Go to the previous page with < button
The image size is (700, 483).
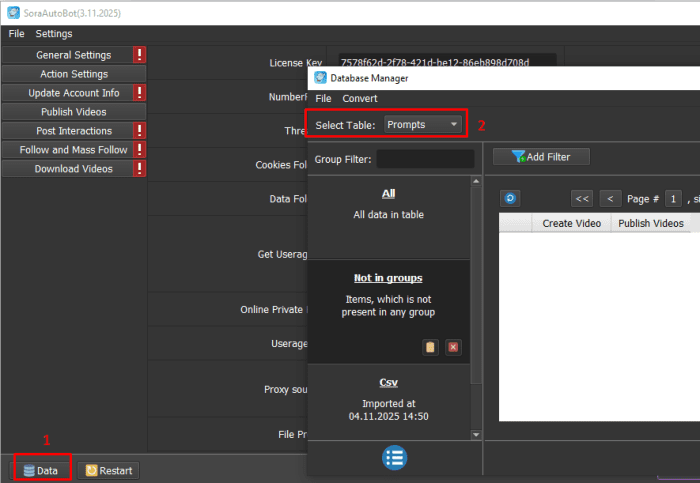[x=610, y=198]
